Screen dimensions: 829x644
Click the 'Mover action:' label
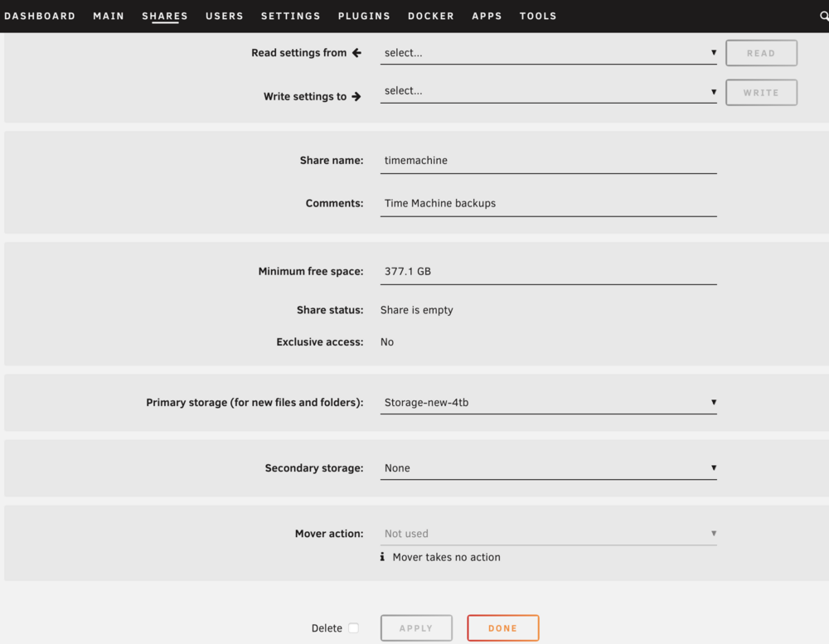tap(329, 534)
